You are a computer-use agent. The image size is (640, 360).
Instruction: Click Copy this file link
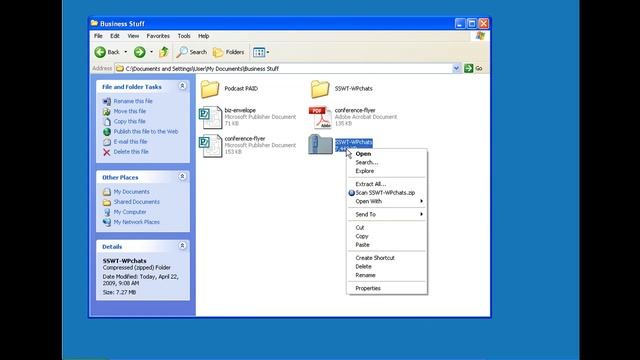click(129, 121)
